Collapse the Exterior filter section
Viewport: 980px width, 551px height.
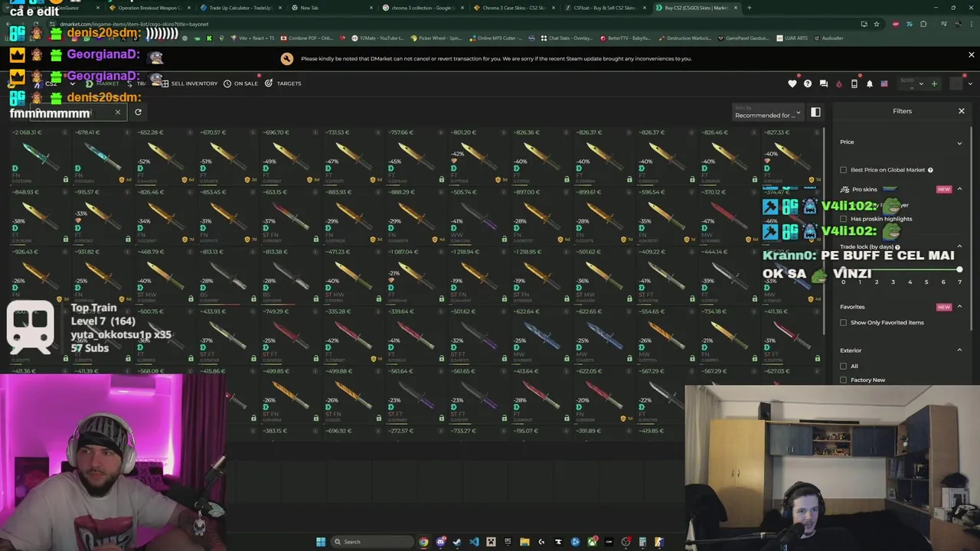[x=959, y=350]
